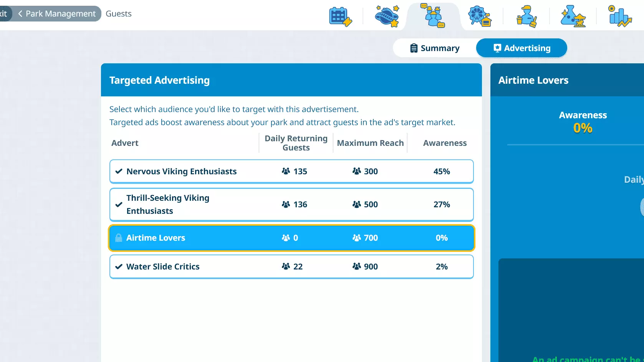
Task: Open the Ferris wheel rides icon
Action: click(x=480, y=17)
